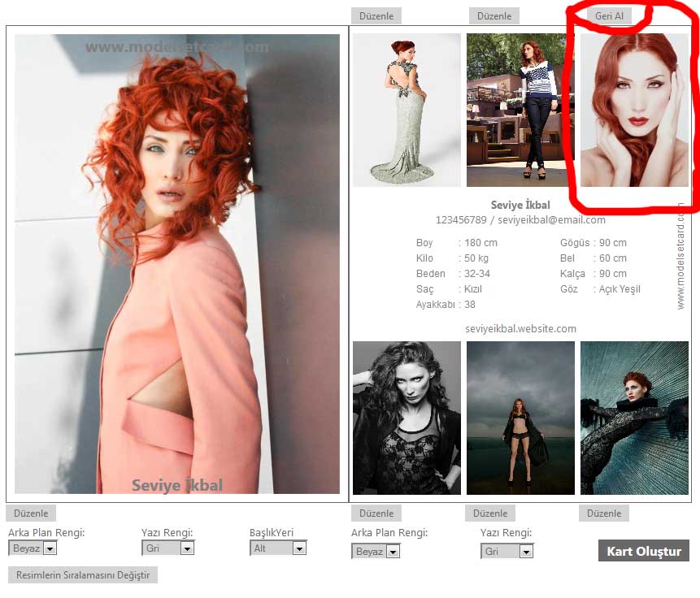
Task: Click Düzenle above the striped sweater photo
Action: click(494, 16)
